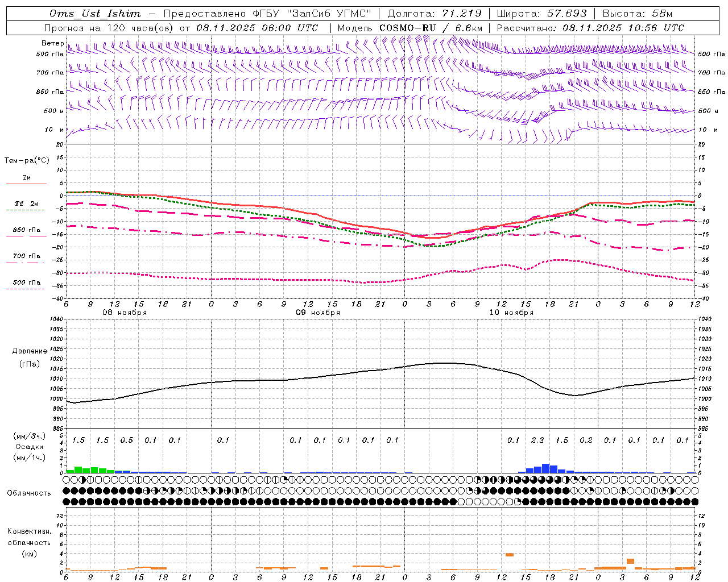Click the Прогноз на 120 часа(ов) forecast text
Image resolution: width=728 pixels, height=582 pixels.
tap(110, 28)
